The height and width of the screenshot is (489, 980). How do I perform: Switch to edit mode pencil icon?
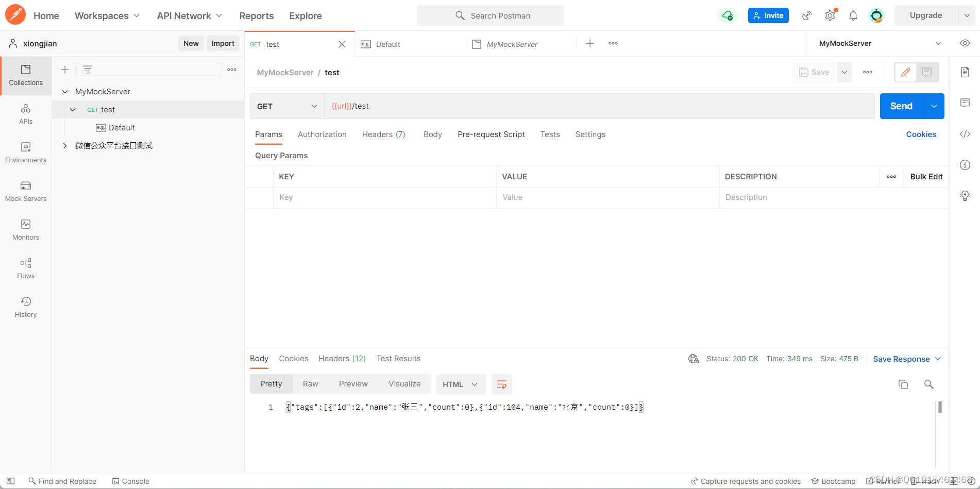(906, 72)
